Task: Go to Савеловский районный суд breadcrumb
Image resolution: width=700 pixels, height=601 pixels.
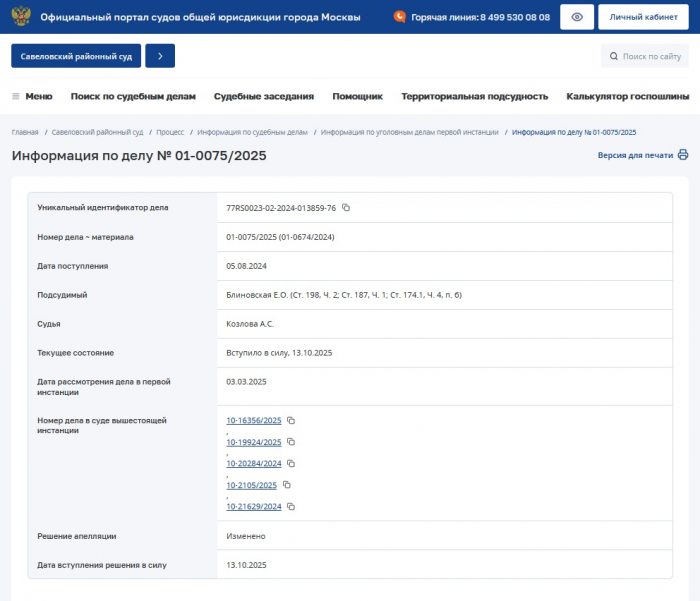Action: coord(97,132)
